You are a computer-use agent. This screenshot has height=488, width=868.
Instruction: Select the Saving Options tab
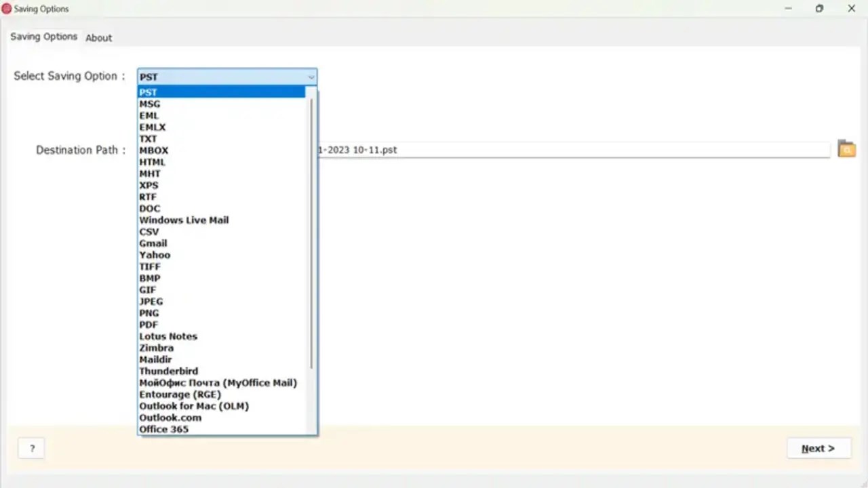pos(43,37)
